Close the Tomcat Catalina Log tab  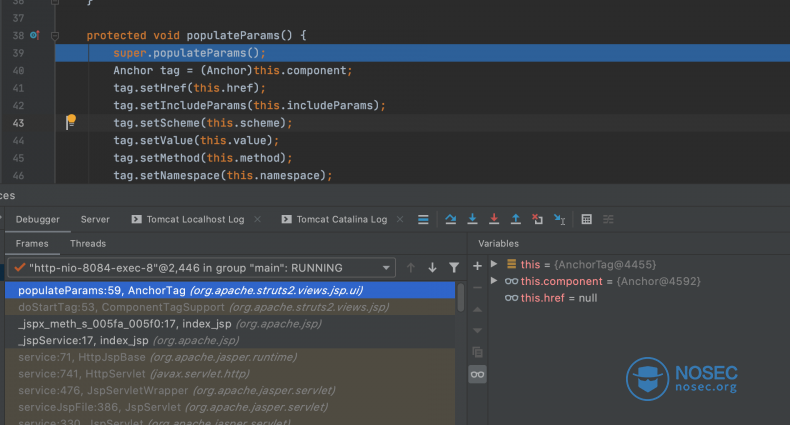(x=400, y=219)
